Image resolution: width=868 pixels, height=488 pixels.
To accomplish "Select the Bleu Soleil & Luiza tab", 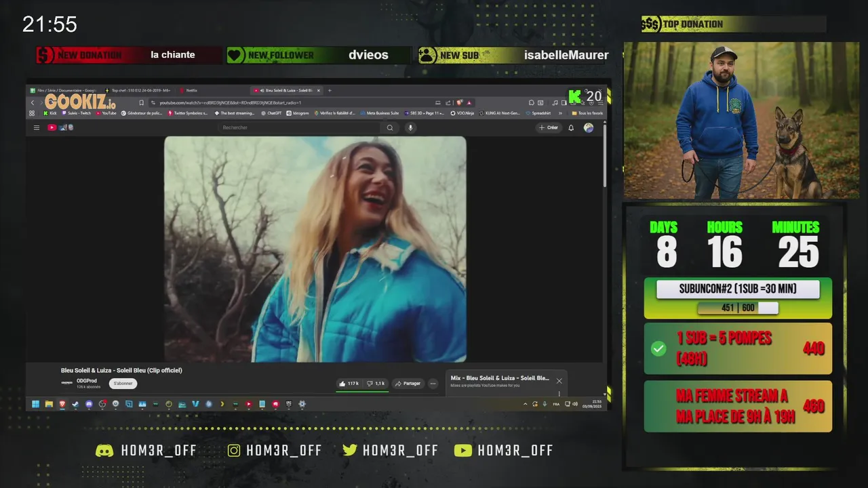I will 285,90.
